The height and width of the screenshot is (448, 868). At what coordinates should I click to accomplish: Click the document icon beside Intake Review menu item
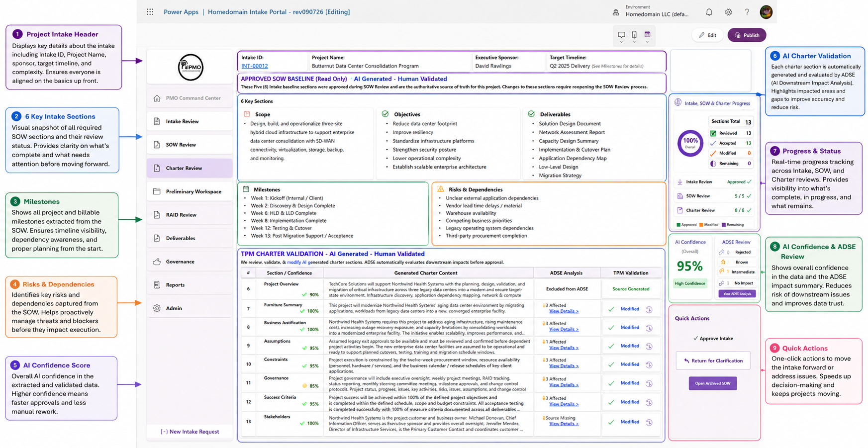[x=157, y=121]
